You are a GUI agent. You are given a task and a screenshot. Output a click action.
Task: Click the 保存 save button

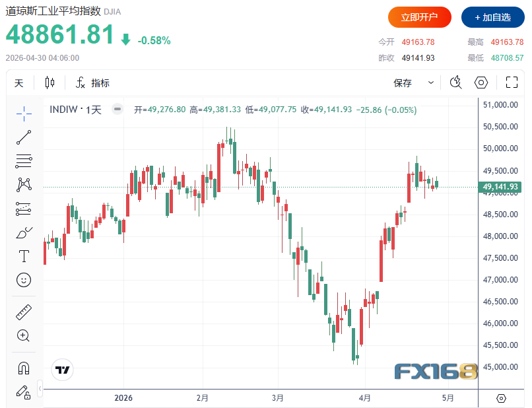point(403,83)
